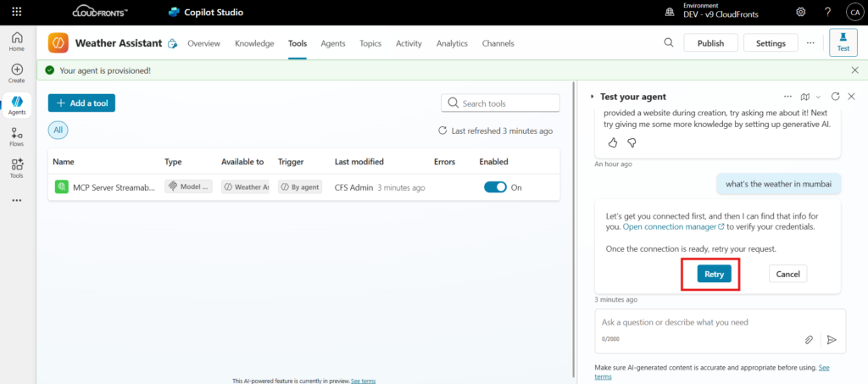Give thumbs up to the bot message
Screen dimensions: 868x384
click(613, 142)
